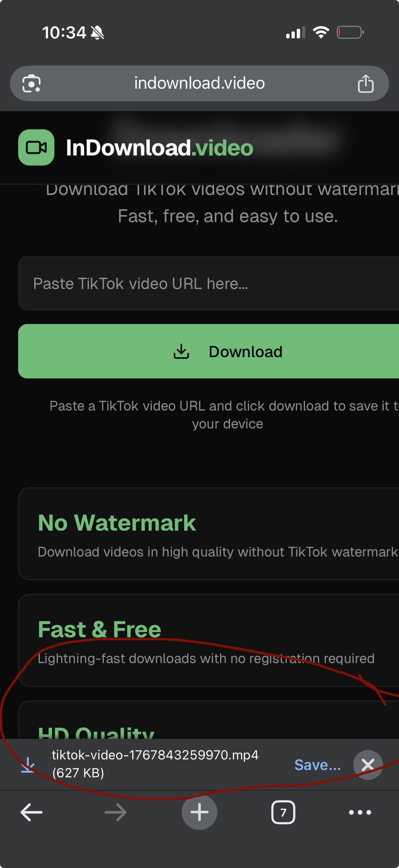Tap the browser forward arrow
The image size is (399, 868).
click(x=115, y=812)
